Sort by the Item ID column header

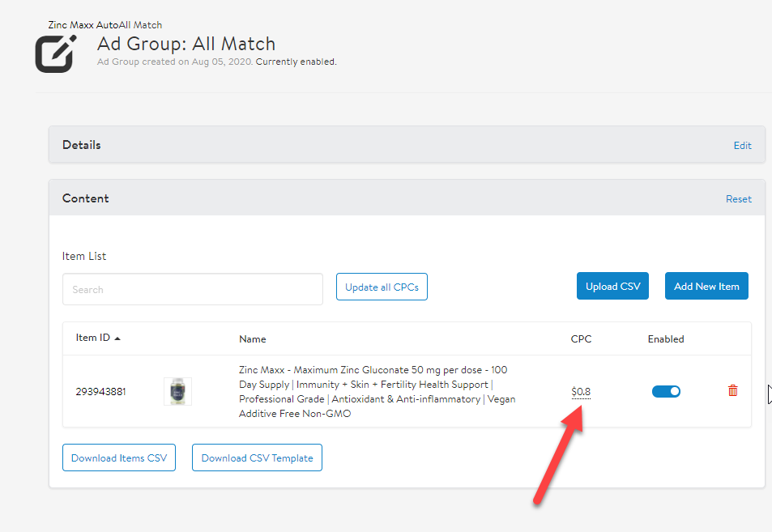coord(92,338)
